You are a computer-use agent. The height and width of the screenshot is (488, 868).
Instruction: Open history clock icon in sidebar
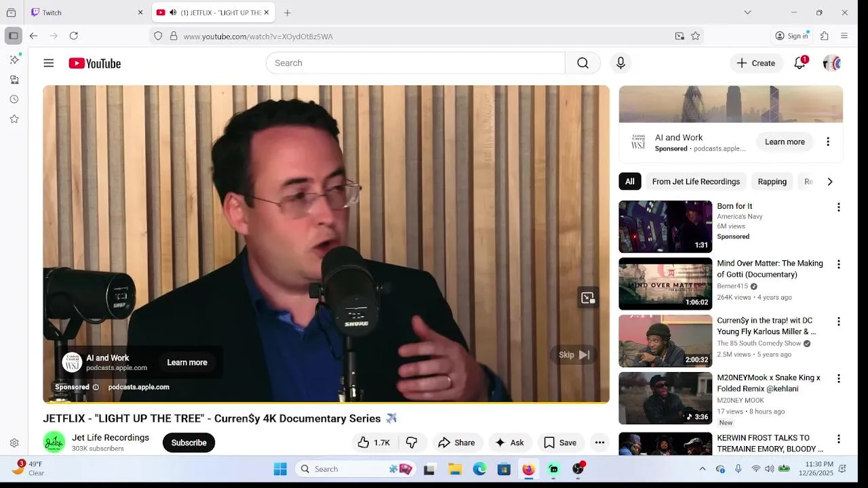14,99
